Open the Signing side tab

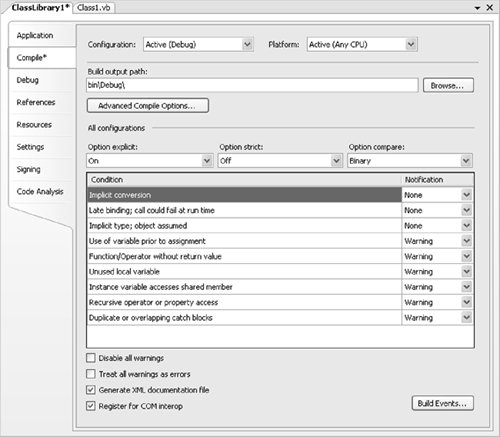pos(29,169)
